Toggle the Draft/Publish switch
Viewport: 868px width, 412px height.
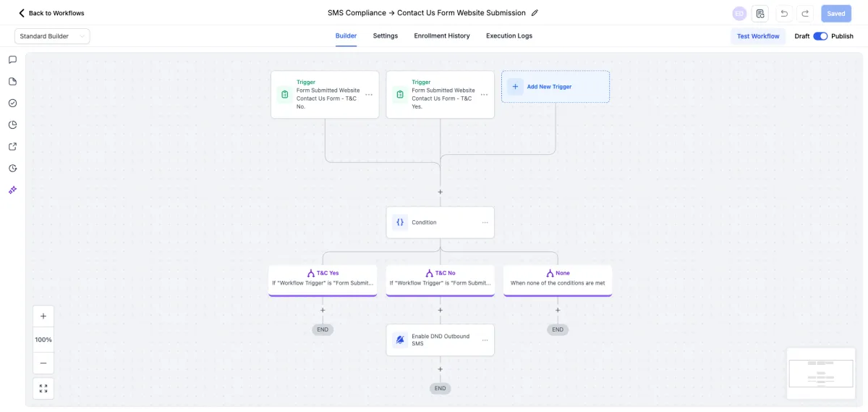click(820, 36)
